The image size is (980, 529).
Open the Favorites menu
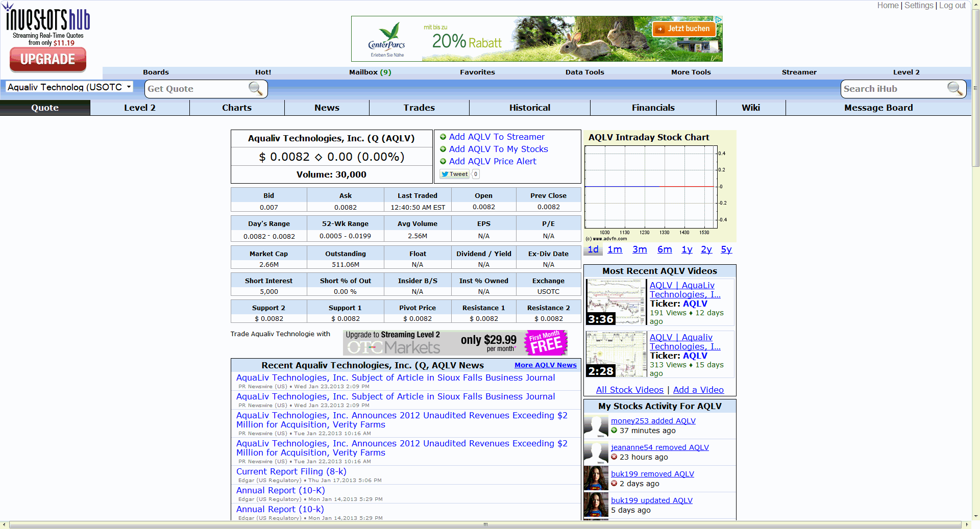click(x=477, y=72)
